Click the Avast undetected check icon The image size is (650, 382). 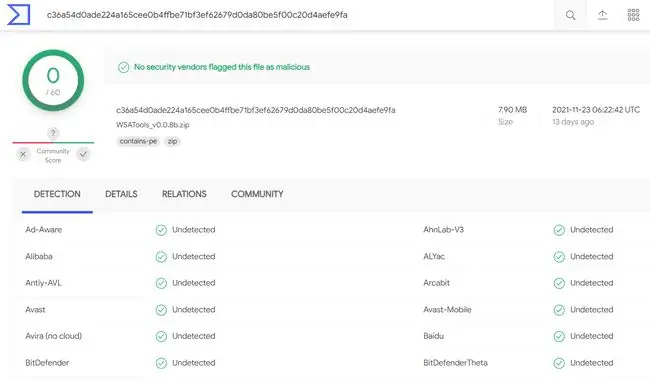click(x=161, y=310)
